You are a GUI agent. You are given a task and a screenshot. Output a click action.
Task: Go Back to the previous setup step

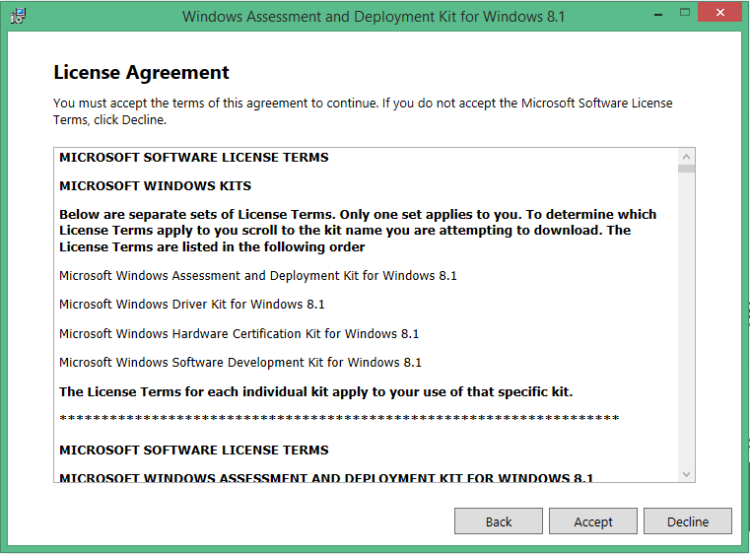pos(498,521)
